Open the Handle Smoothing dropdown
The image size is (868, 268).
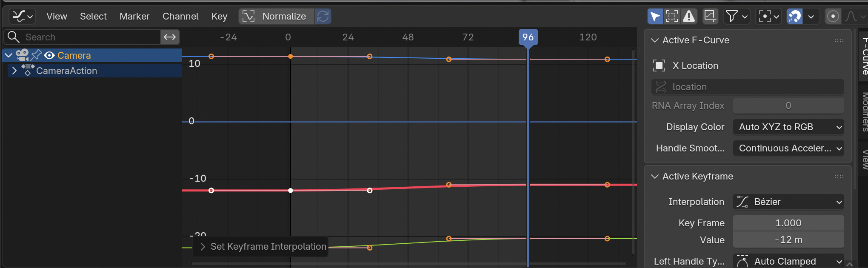pyautogui.click(x=788, y=148)
